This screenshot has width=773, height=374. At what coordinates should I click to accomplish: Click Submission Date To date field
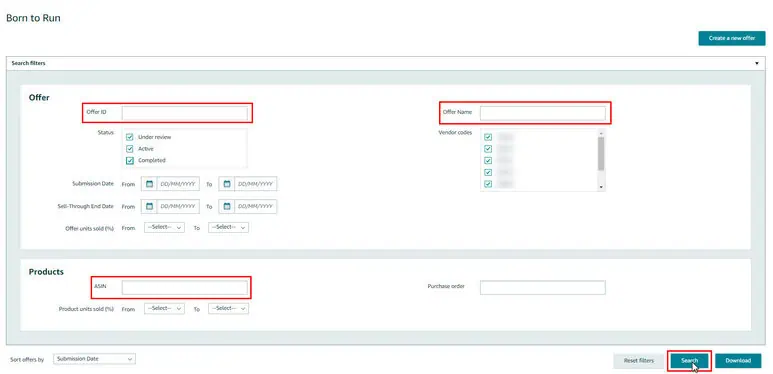[x=256, y=184]
